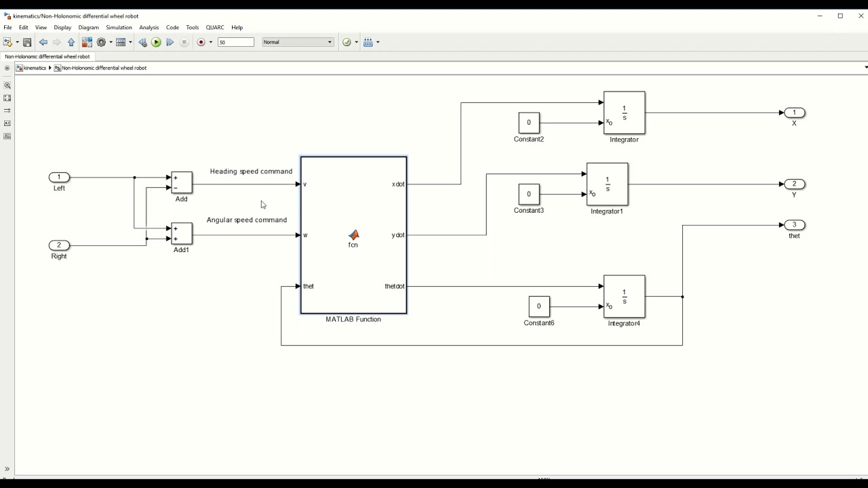Expand the Model Explorer dropdown arrow
The height and width of the screenshot is (488, 868).
pyautogui.click(x=130, y=42)
